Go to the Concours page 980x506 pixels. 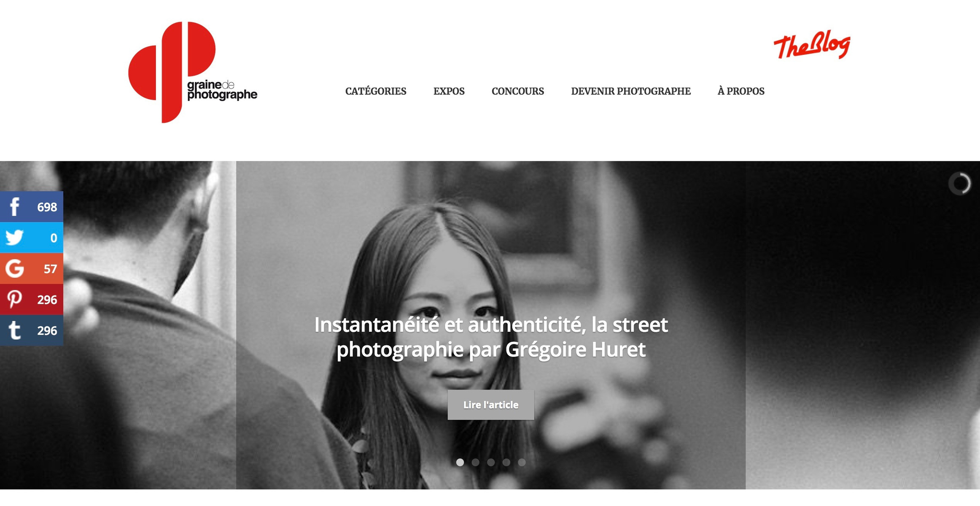pos(518,91)
